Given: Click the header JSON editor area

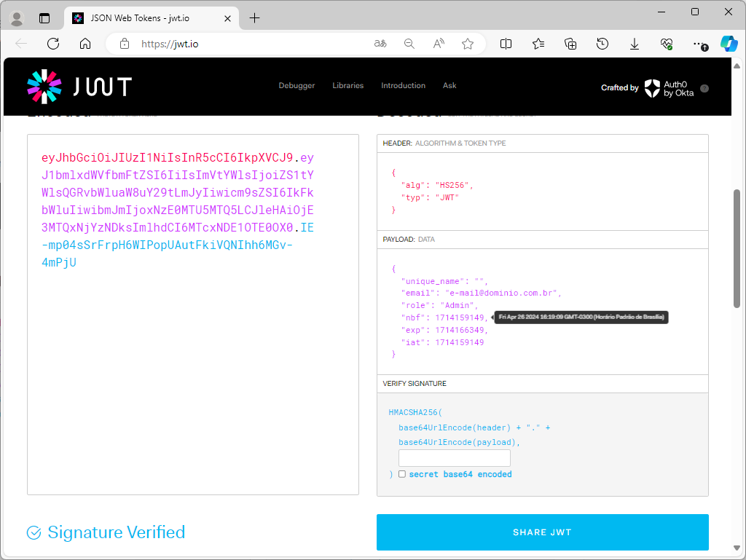Looking at the screenshot, I should (x=542, y=192).
